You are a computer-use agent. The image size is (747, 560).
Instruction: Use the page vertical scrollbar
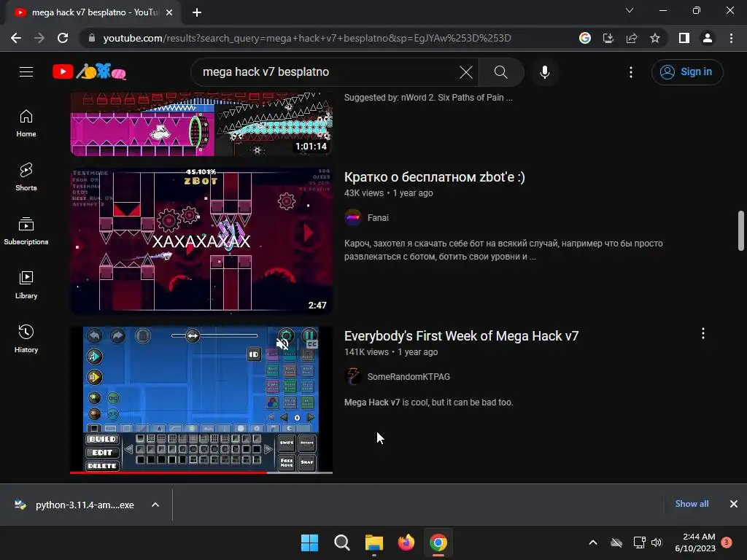pos(741,230)
